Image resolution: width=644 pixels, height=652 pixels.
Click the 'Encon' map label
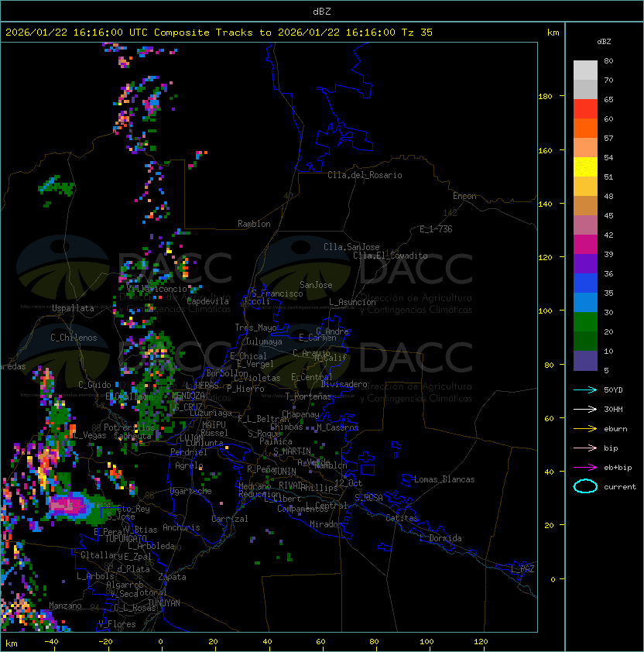464,196
